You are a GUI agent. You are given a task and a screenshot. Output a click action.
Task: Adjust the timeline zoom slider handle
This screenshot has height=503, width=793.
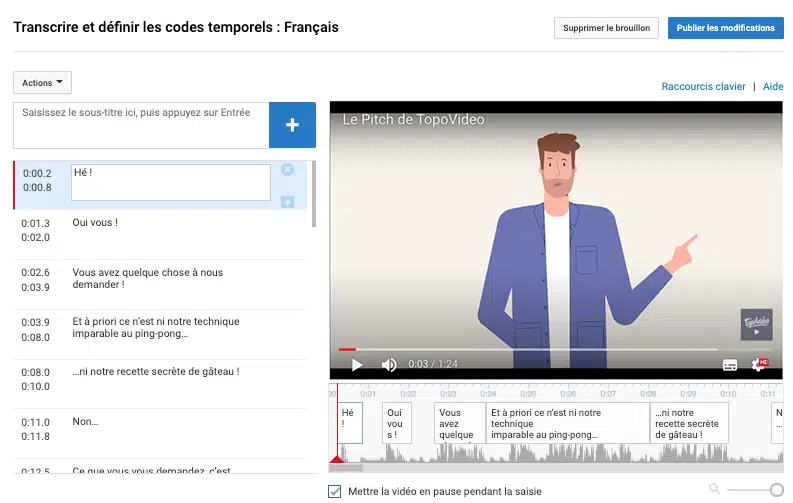pos(777,489)
